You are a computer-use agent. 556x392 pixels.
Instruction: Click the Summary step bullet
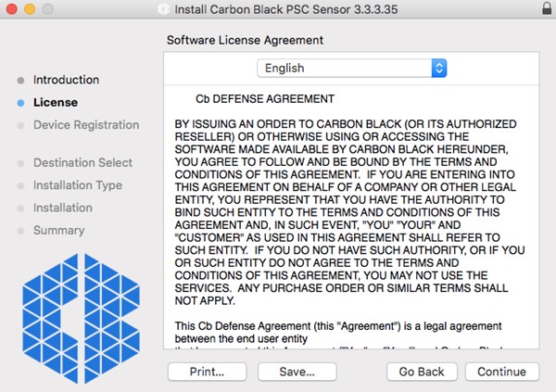pyautogui.click(x=20, y=231)
